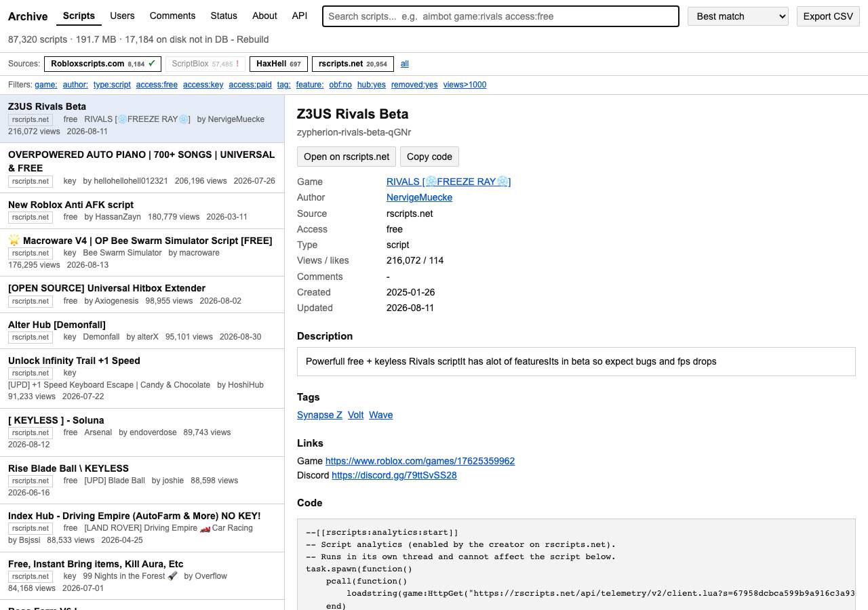Click the script slug zypherion-rivals-beta-qGNr
Image resolution: width=868 pixels, height=610 pixels.
tap(354, 132)
